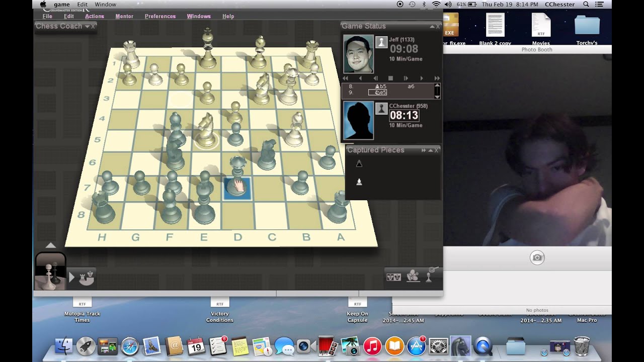Viewport: 644px width, 362px height.
Task: Open Launchpad from the Dock
Action: [86, 346]
